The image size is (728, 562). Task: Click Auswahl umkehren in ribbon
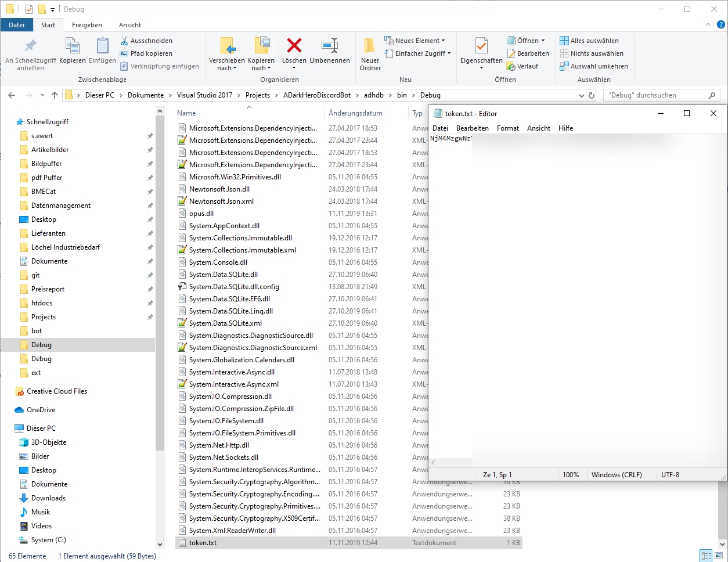(x=594, y=66)
